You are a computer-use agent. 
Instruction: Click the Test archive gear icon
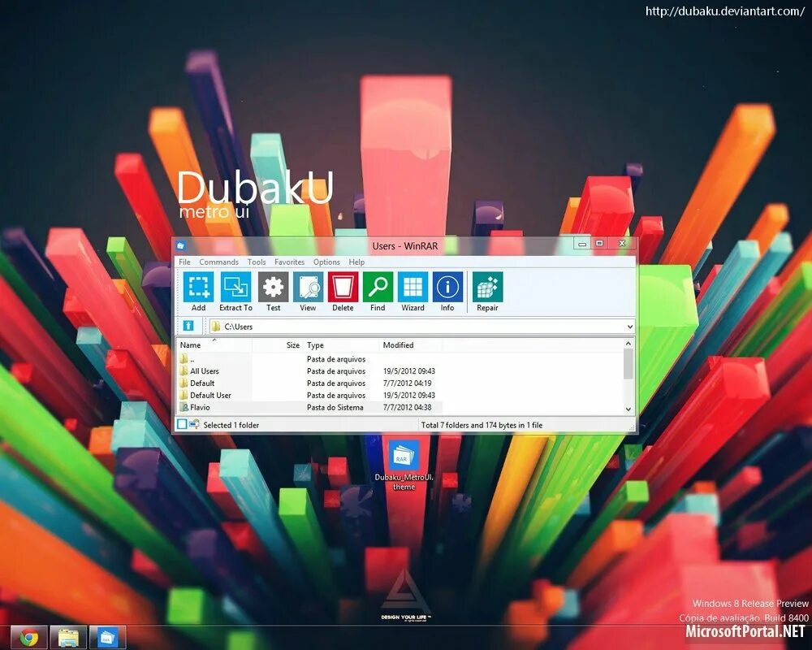[274, 286]
